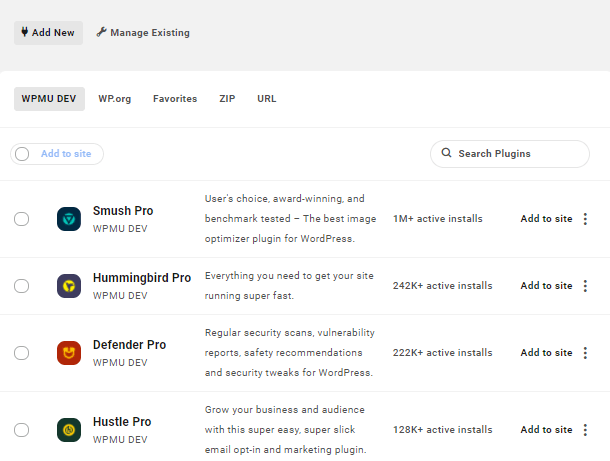Click the Smush Pro plugin icon

click(x=69, y=219)
